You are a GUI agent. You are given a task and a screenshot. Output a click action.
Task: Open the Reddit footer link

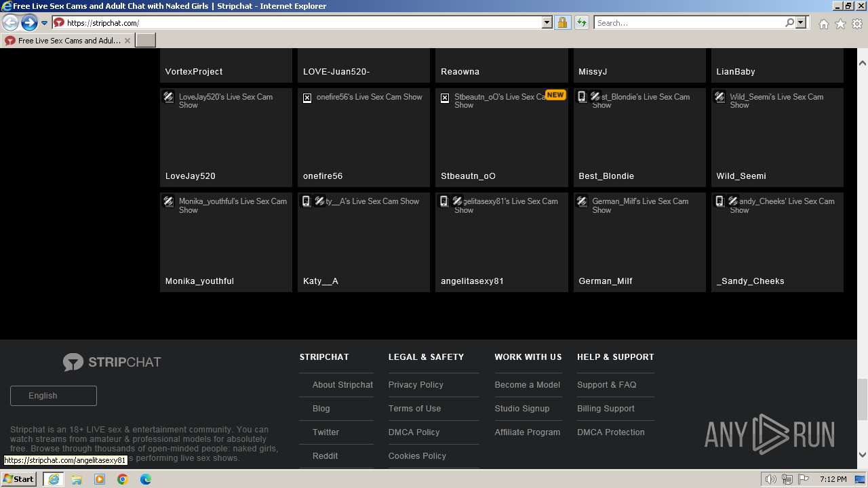pyautogui.click(x=325, y=456)
